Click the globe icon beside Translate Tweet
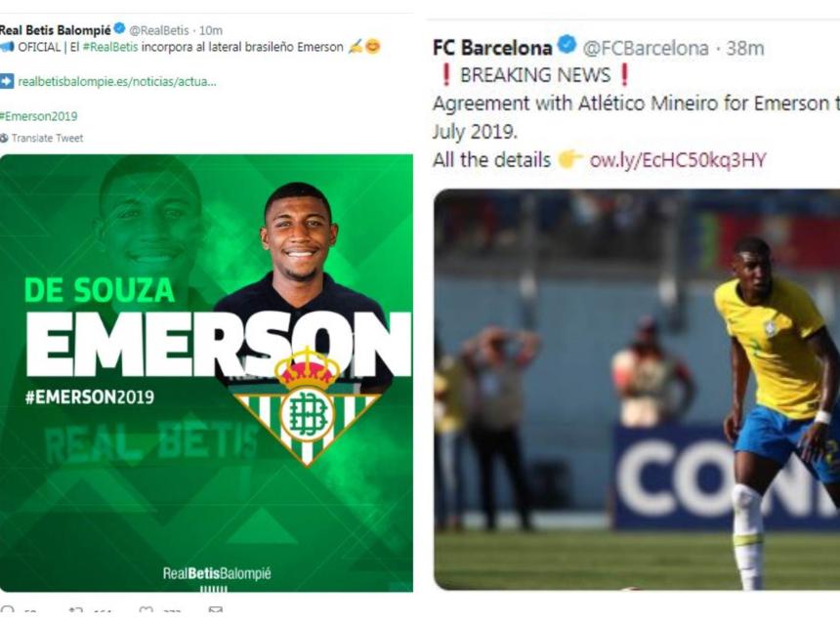Image resolution: width=840 pixels, height=625 pixels. tap(4, 138)
